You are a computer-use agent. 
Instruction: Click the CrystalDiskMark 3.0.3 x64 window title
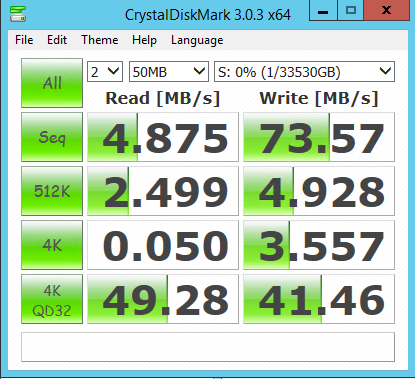(208, 15)
